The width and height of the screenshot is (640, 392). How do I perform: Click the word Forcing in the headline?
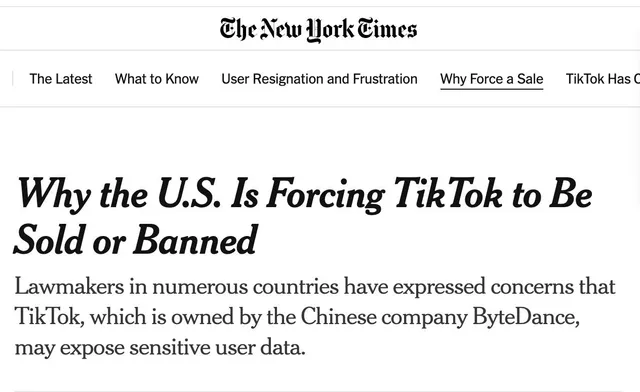tap(325, 195)
